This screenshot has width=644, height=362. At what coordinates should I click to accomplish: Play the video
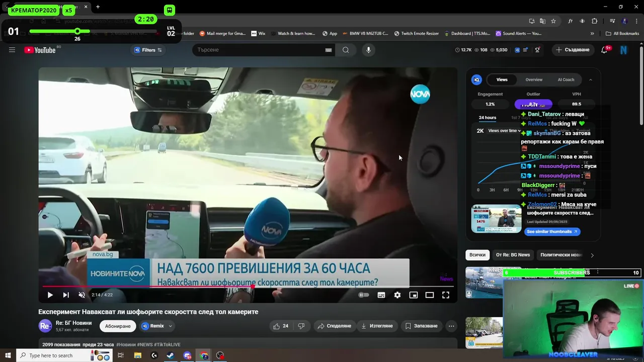pos(50,295)
